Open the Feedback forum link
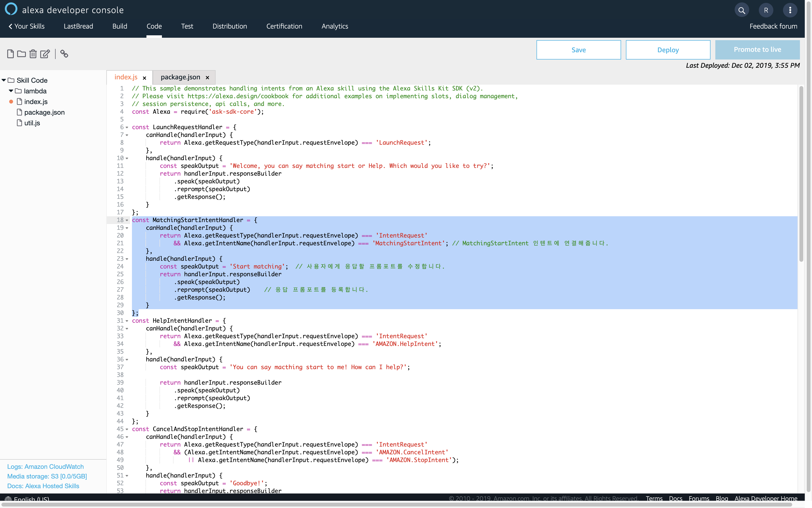 click(x=773, y=26)
